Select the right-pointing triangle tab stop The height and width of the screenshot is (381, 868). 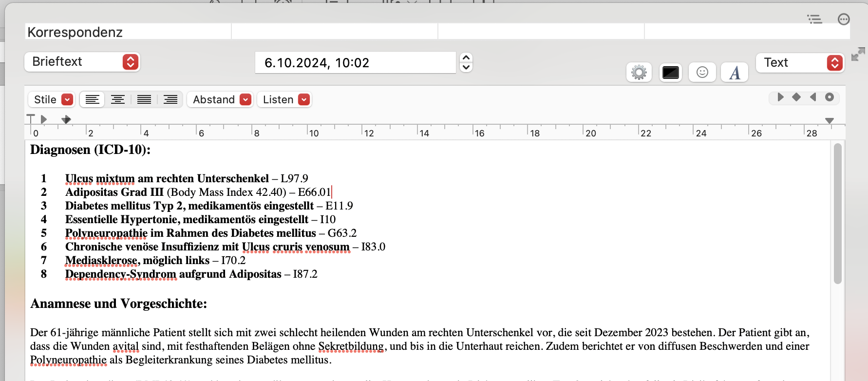tap(780, 97)
